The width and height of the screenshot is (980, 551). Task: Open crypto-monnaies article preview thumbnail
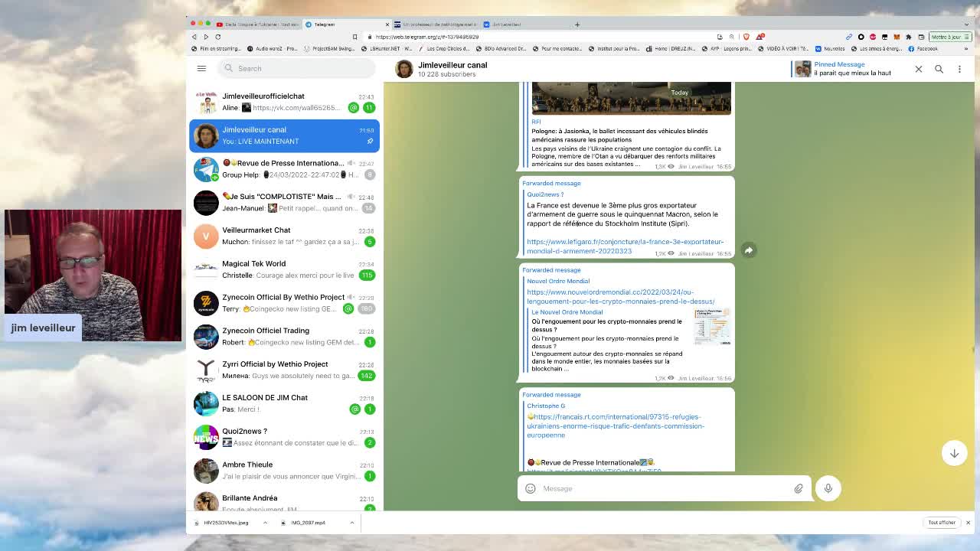click(712, 327)
